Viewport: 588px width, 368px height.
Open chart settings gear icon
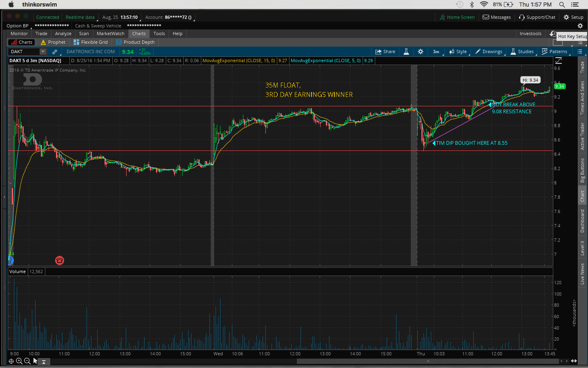pyautogui.click(x=421, y=52)
